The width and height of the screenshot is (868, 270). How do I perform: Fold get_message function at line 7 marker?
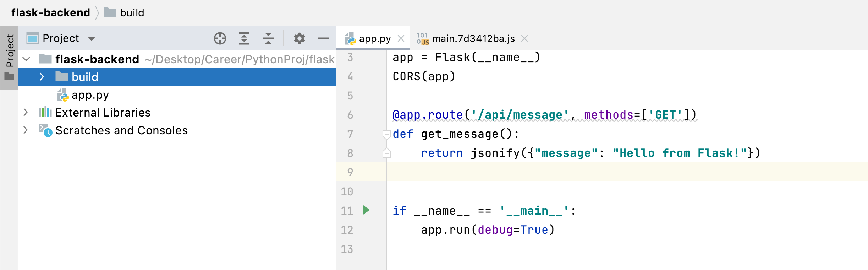386,134
